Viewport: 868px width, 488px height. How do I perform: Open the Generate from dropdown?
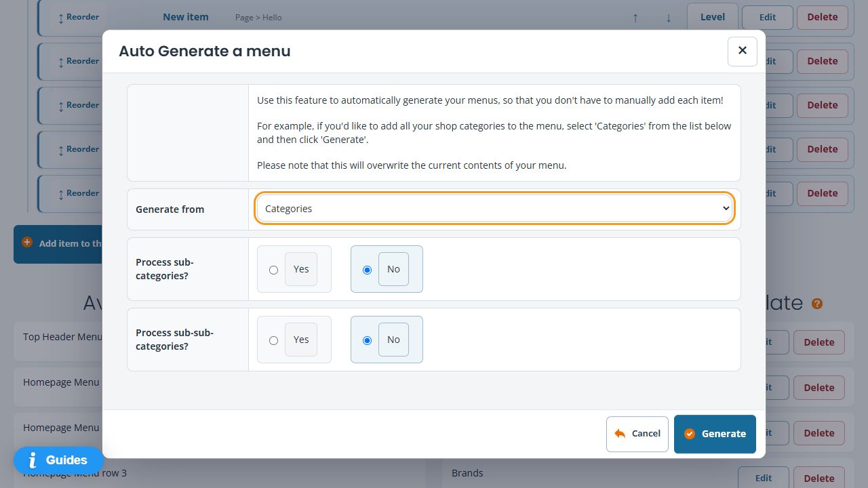coord(494,209)
